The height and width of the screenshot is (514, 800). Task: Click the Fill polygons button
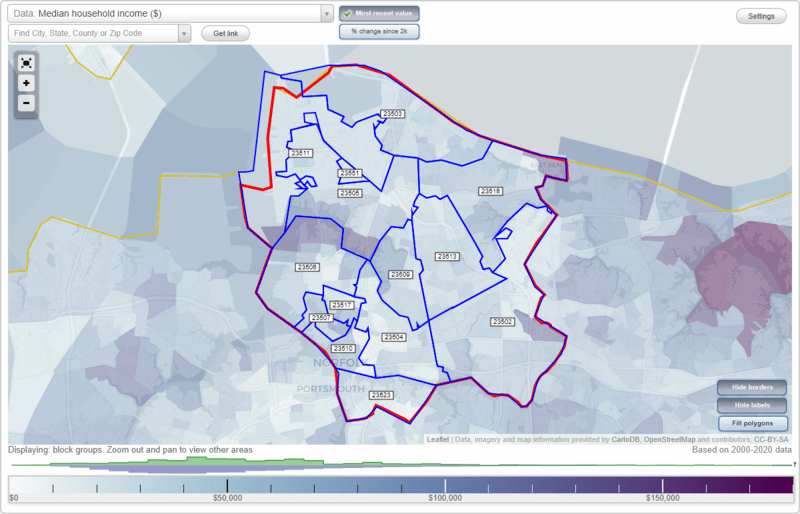pos(752,424)
